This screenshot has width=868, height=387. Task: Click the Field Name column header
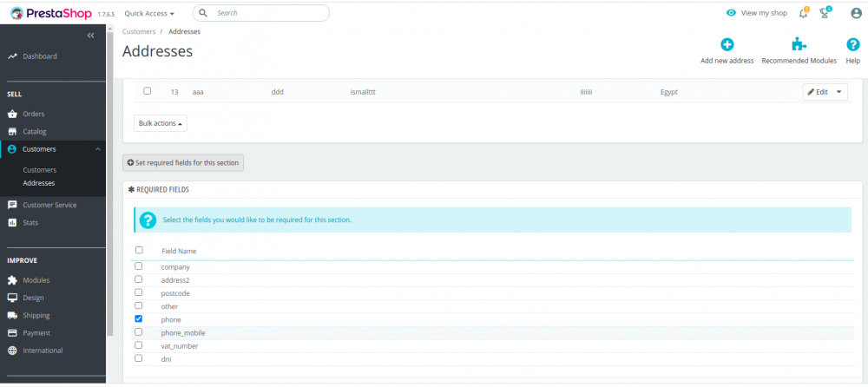(x=179, y=252)
